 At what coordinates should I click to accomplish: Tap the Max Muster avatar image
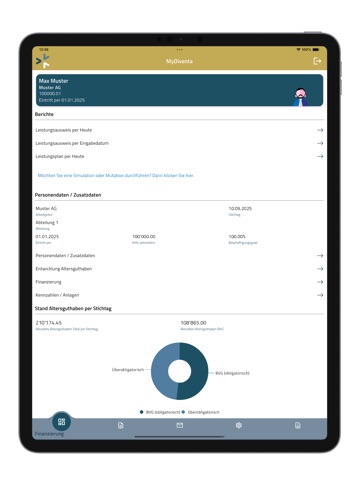click(301, 97)
